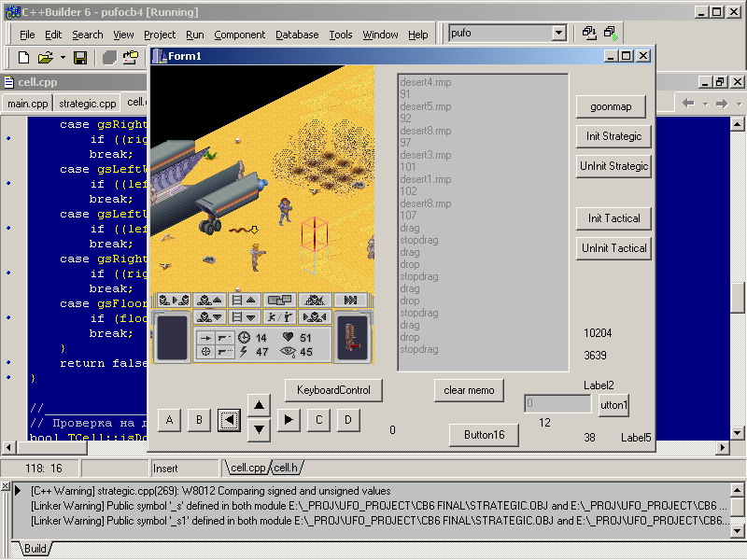Expand the first message triangle in Build pane
The height and width of the screenshot is (560, 747).
click(x=18, y=491)
